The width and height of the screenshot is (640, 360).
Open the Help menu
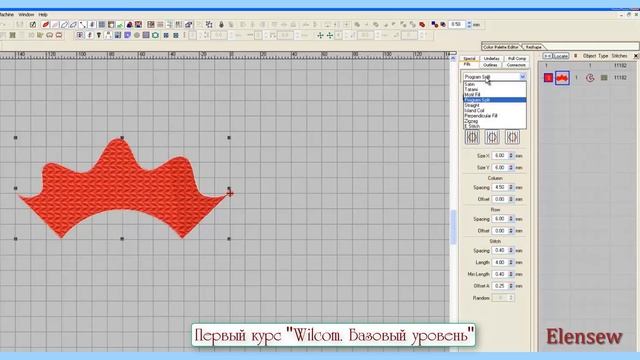tap(43, 15)
